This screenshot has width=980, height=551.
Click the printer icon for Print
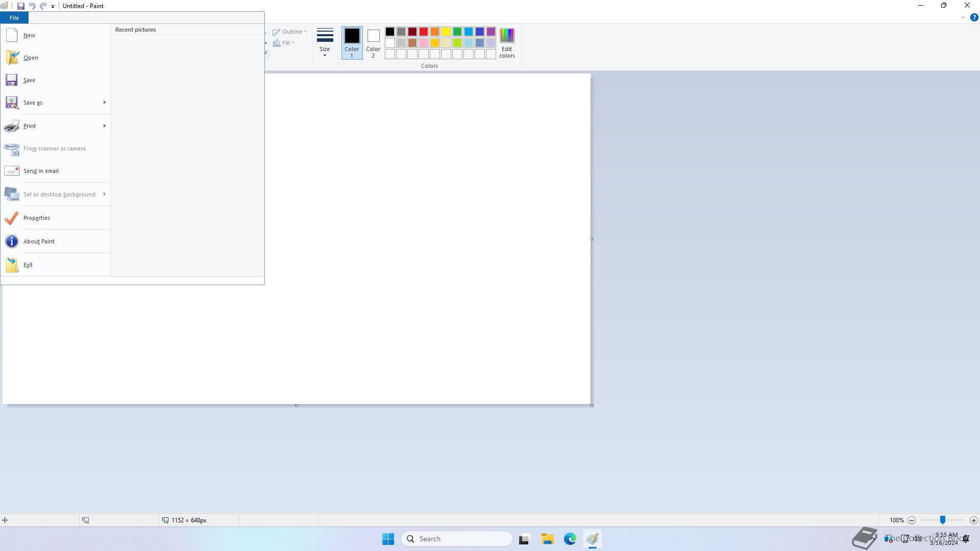[x=12, y=126]
